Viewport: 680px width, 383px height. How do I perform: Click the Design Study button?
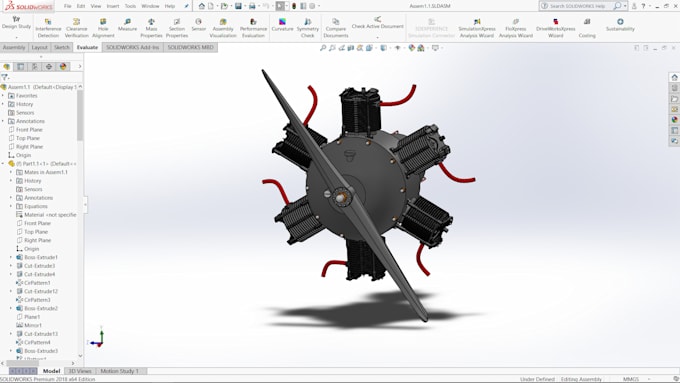16,23
